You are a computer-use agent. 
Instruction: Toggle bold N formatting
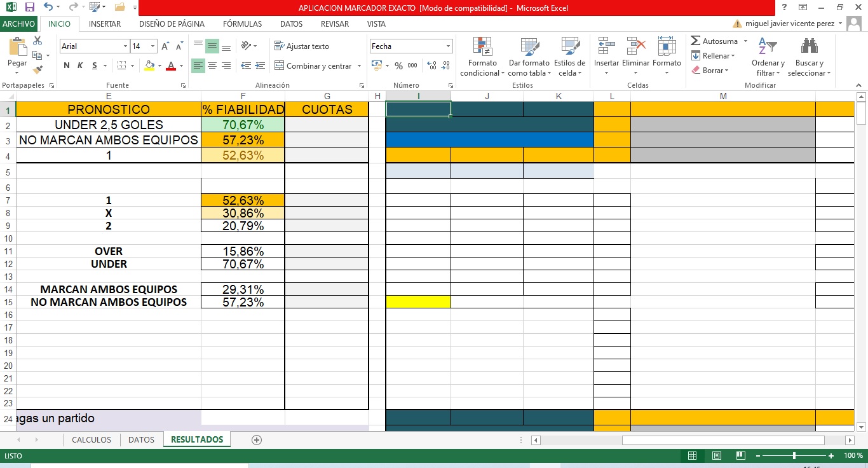[67, 65]
